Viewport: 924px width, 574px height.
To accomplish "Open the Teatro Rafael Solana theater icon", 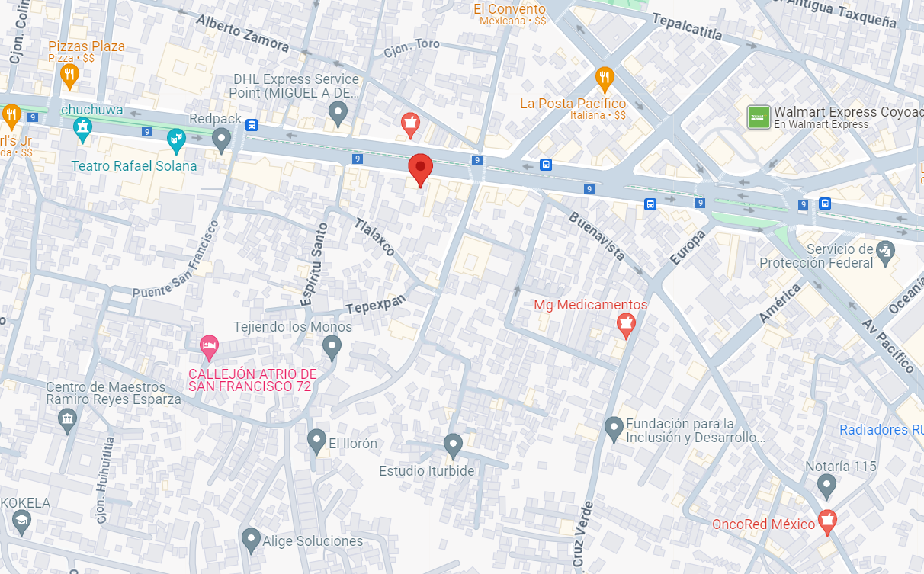I will coord(176,140).
